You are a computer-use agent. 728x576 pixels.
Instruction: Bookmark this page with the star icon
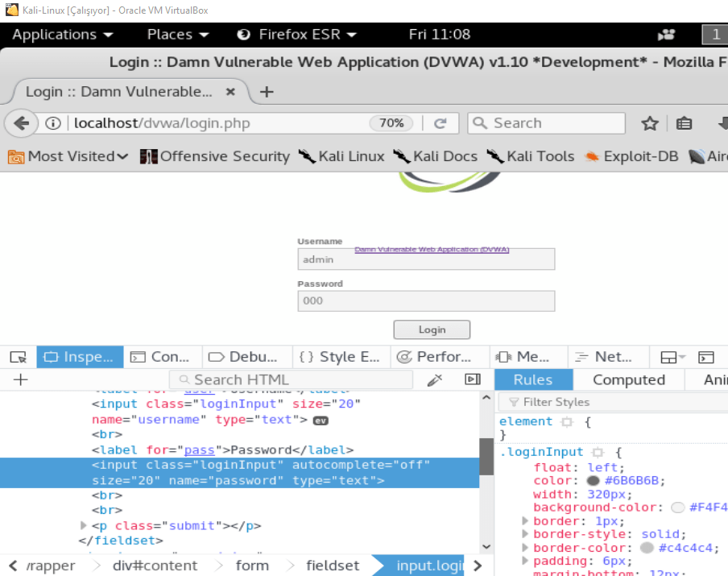(650, 123)
